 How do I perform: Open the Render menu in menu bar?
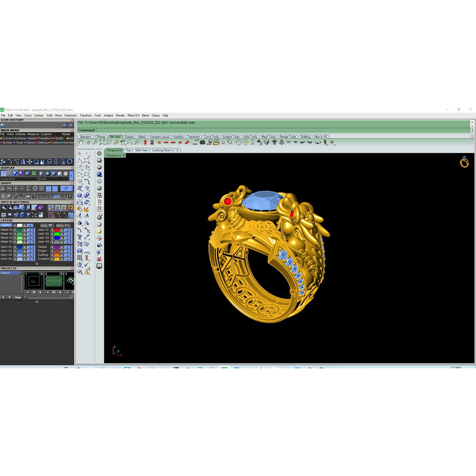120,115
